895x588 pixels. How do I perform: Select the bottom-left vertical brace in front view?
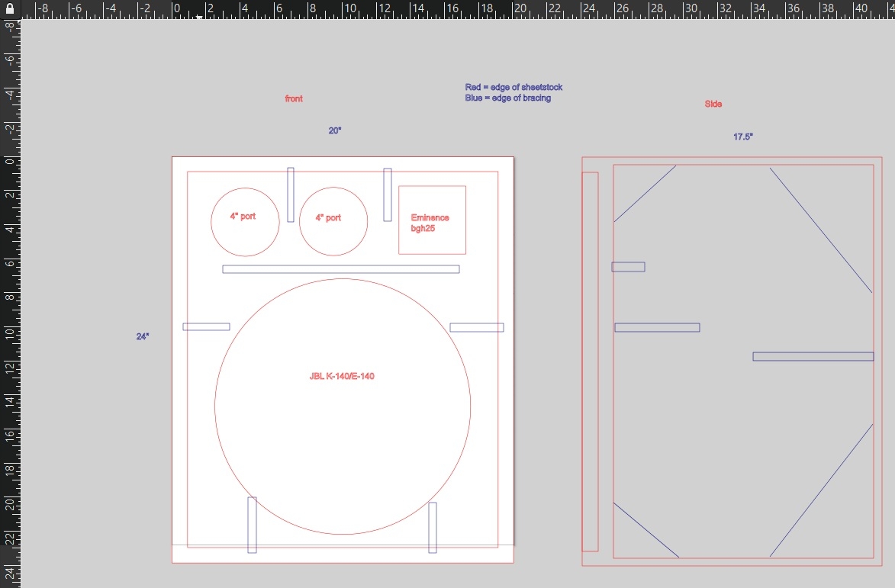(x=253, y=525)
